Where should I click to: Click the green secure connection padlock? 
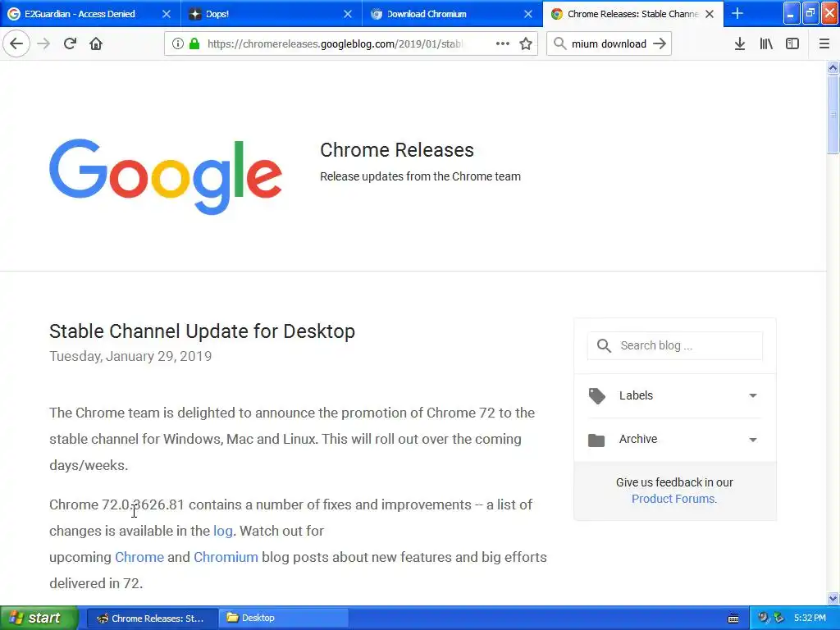click(194, 43)
